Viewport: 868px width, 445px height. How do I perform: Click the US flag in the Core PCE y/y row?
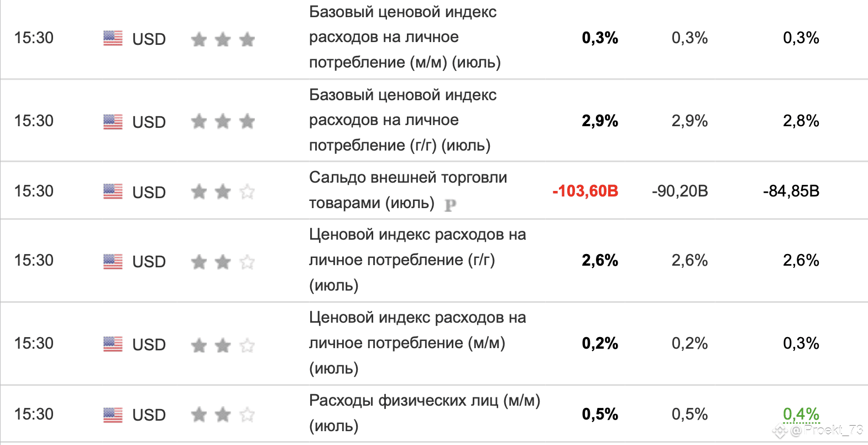[x=113, y=121]
